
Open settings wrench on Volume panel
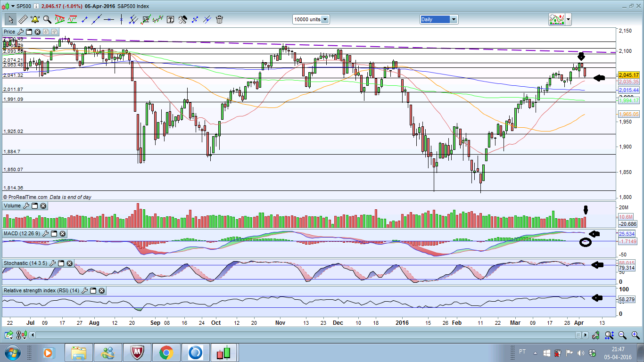26,206
